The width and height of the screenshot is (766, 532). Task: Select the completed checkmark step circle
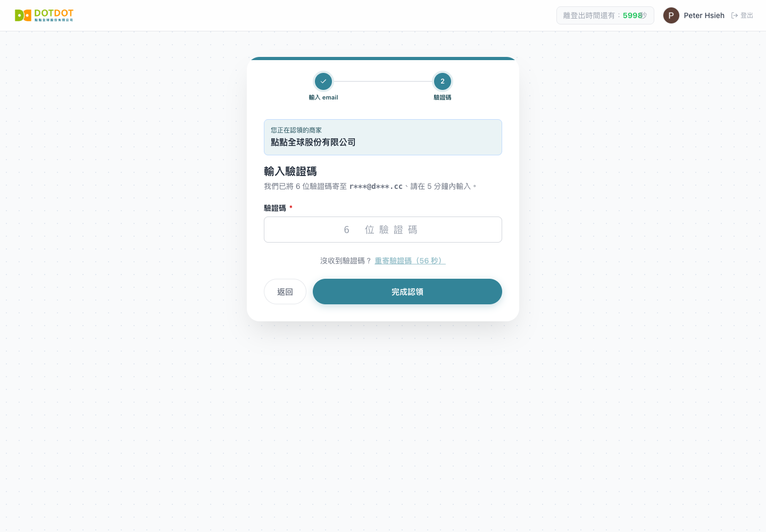coord(323,81)
